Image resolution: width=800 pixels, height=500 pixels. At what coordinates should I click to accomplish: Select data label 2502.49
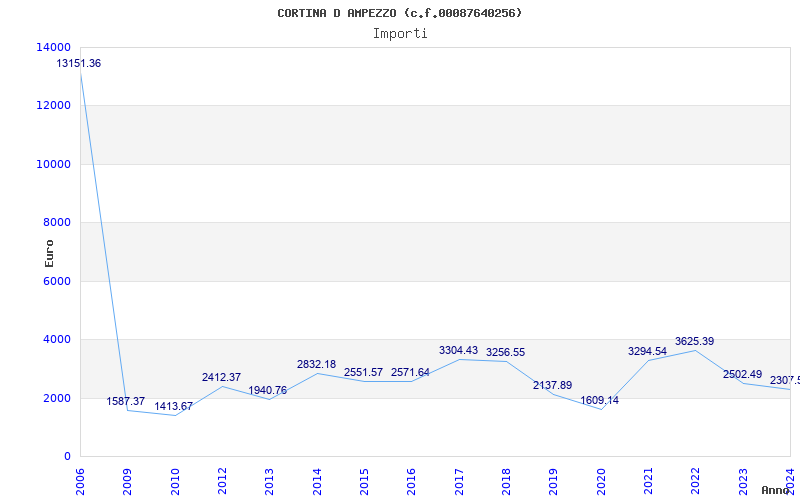coord(742,375)
